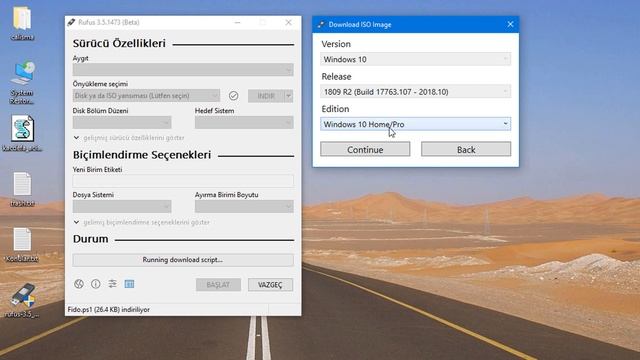Screen dimensions: 640x360
Task: Expand gelişmiş biçimlendirme seçeneklerini göster
Action: point(141,222)
